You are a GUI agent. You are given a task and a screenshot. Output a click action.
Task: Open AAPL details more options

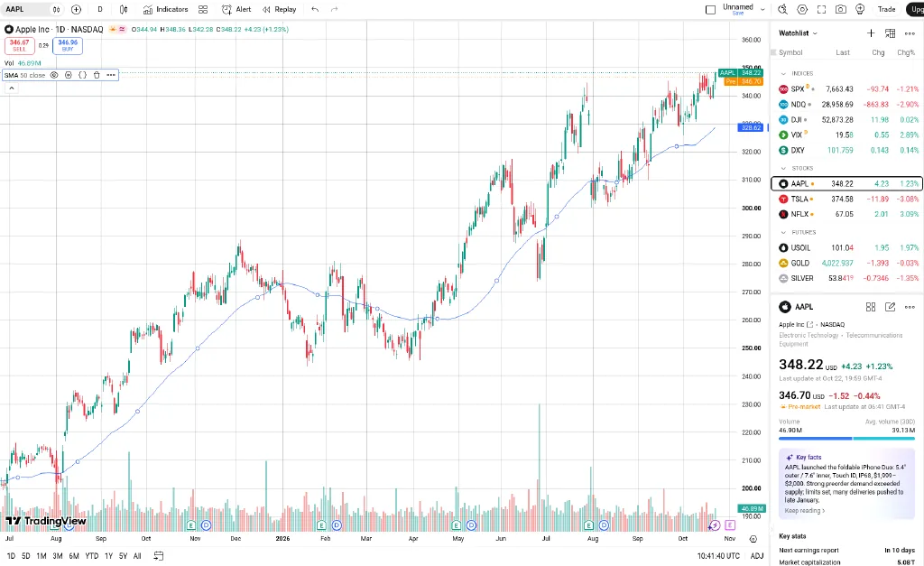pyautogui.click(x=910, y=307)
